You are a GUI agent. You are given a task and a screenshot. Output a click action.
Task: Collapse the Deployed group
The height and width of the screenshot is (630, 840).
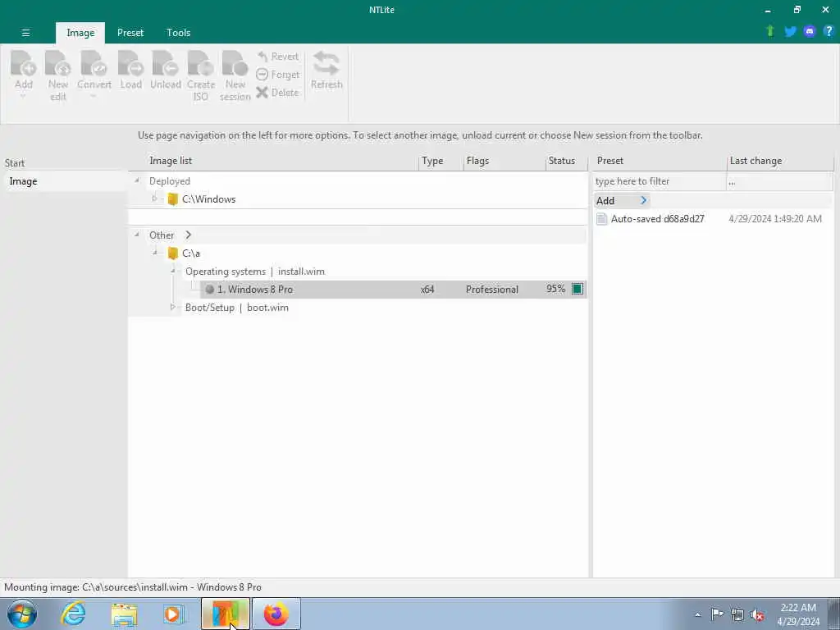coord(137,180)
